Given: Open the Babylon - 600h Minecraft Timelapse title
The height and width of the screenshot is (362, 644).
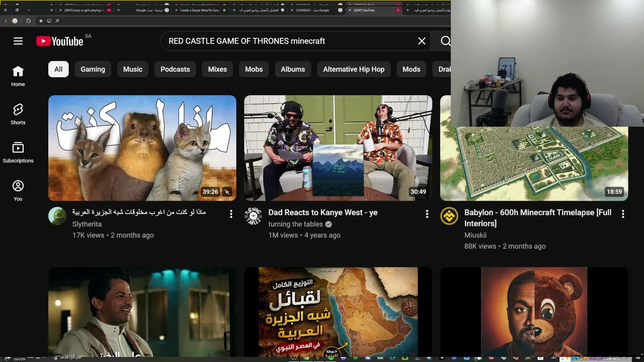Looking at the screenshot, I should click(538, 218).
